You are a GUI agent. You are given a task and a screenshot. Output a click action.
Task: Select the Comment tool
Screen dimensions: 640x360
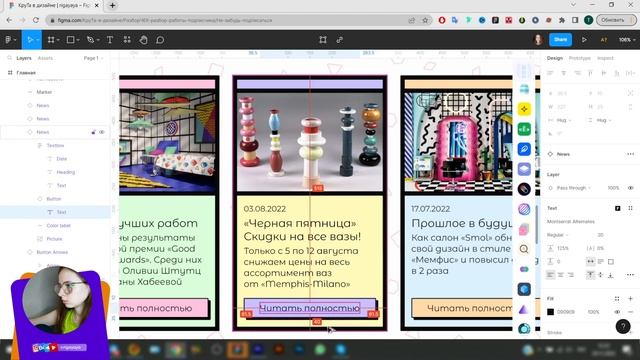pos(160,40)
